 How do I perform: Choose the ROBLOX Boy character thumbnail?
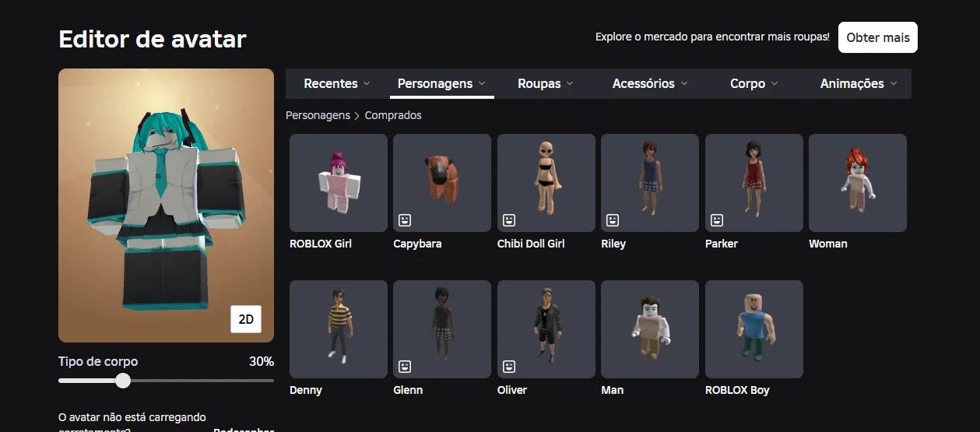pos(754,329)
